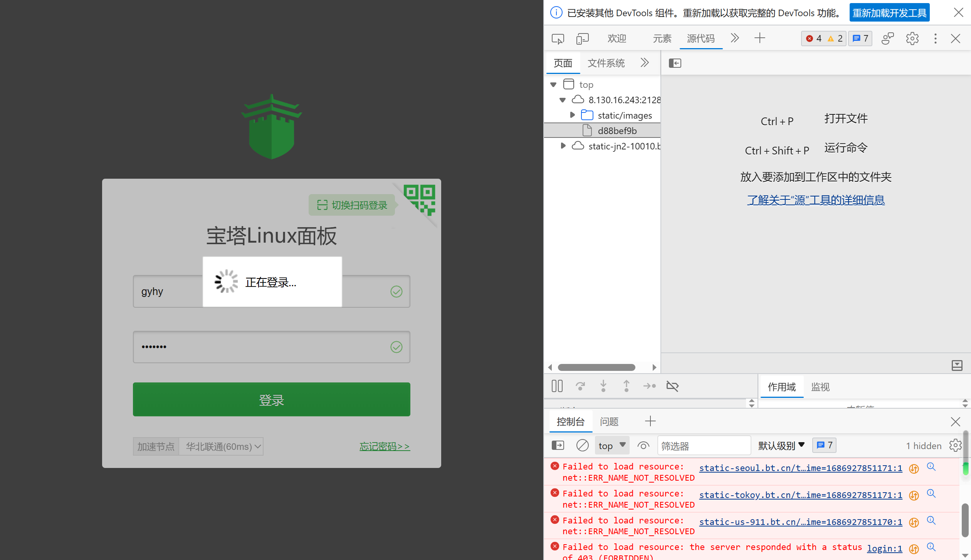
Task: Close the console drawer
Action: pyautogui.click(x=955, y=422)
